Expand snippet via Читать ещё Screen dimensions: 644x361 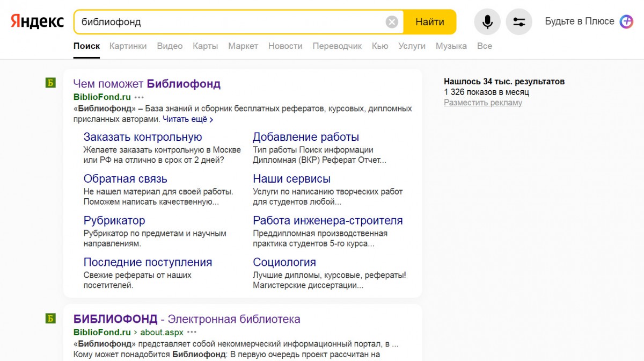[188, 119]
